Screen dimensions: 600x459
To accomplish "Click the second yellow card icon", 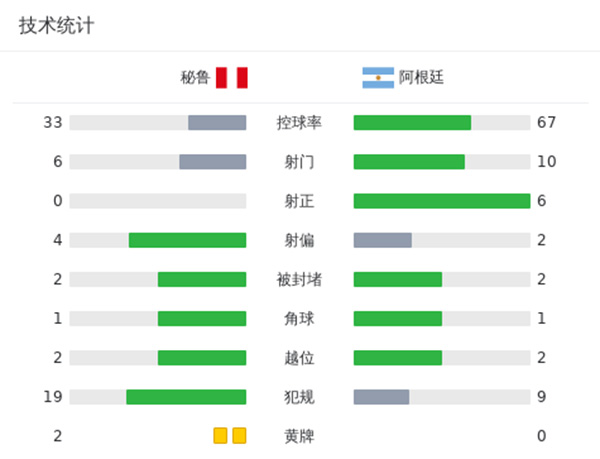I will (239, 436).
